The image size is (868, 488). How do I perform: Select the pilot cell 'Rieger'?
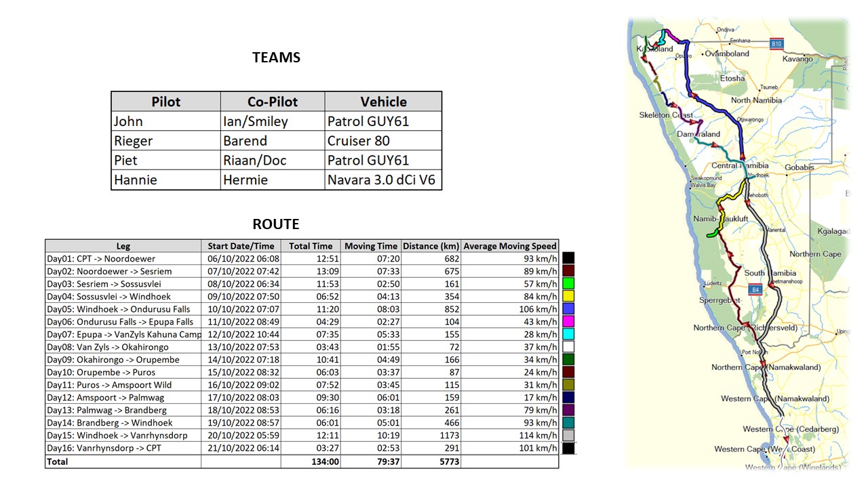pos(166,141)
